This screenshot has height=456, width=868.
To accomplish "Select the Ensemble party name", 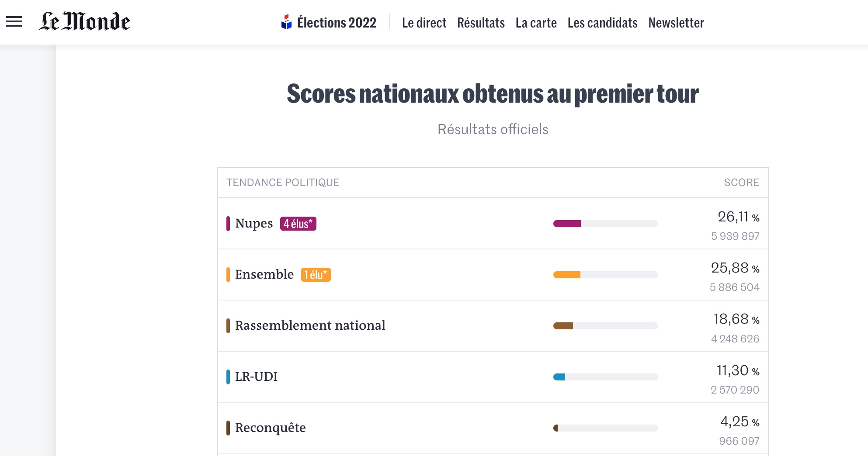I will point(264,274).
